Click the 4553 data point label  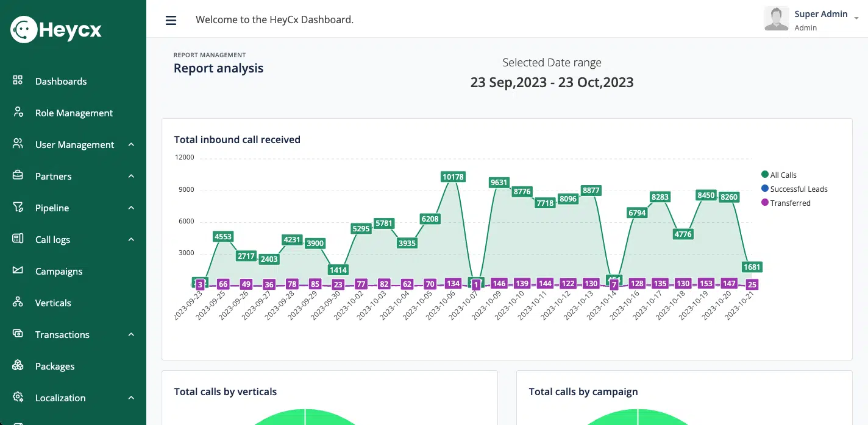[223, 237]
